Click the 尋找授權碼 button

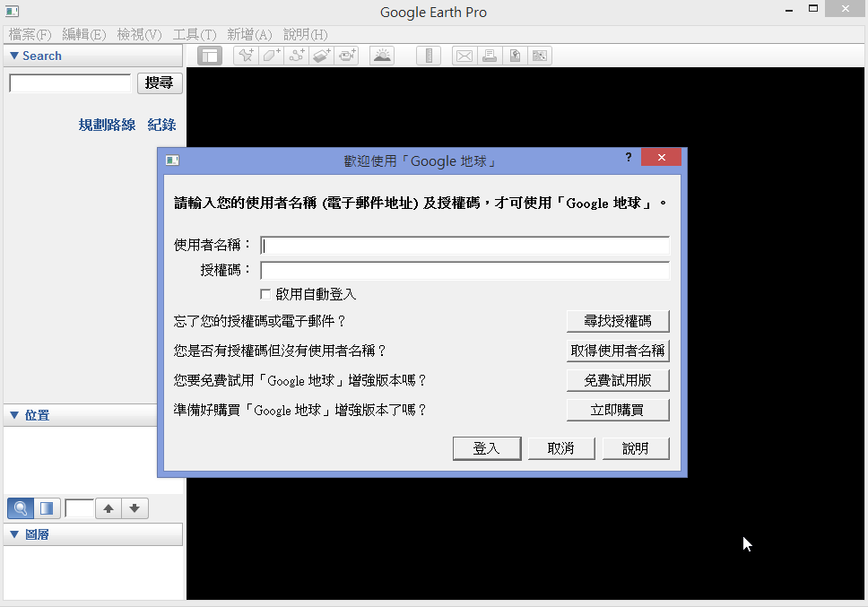click(618, 321)
